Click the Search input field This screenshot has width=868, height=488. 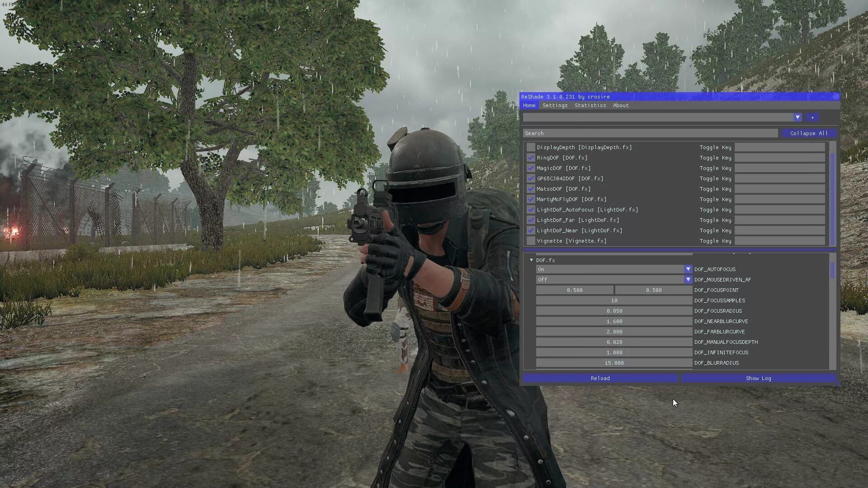653,133
